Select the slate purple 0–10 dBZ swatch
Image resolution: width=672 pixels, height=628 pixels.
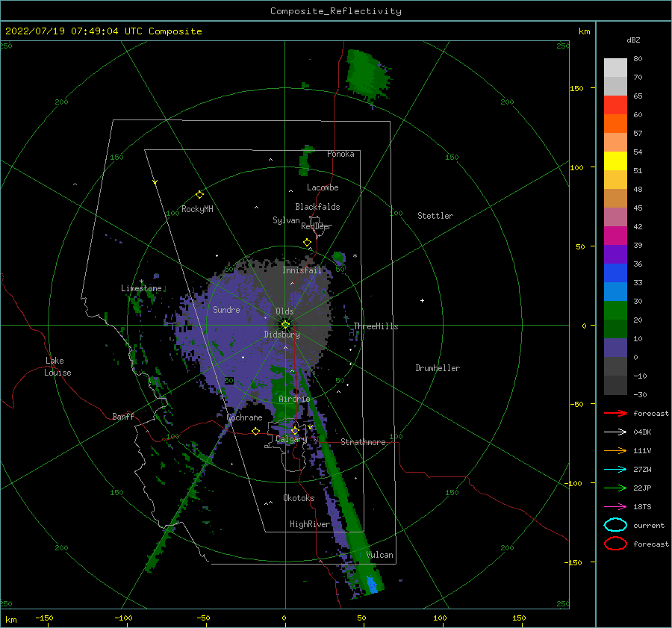point(615,348)
